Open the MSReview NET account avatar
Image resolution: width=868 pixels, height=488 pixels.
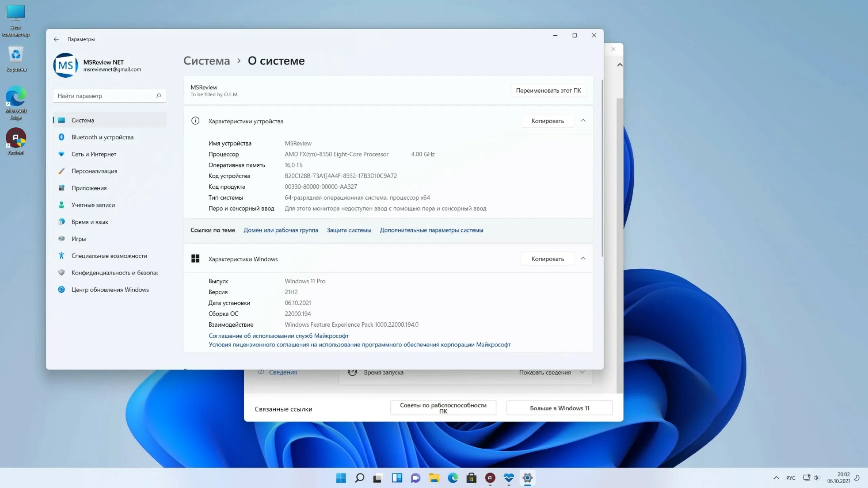click(x=66, y=65)
